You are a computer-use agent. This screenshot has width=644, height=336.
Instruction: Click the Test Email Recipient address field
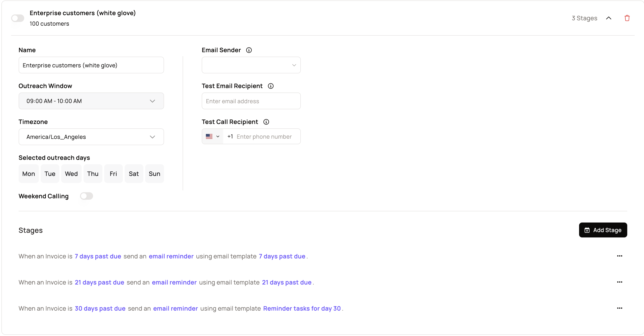(x=251, y=101)
